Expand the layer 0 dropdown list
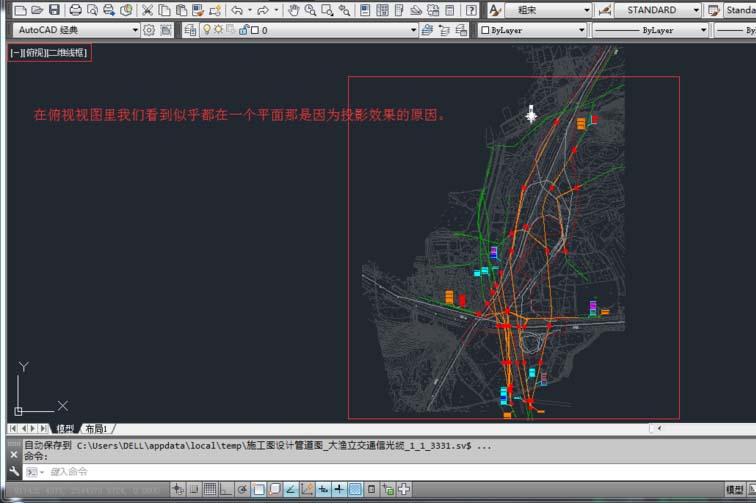756x503 pixels. [x=413, y=30]
